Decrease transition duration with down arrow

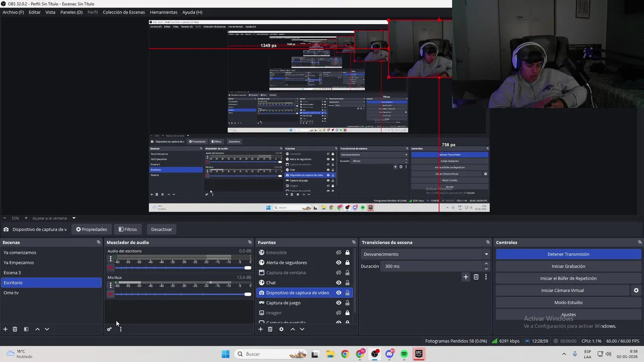click(x=486, y=269)
